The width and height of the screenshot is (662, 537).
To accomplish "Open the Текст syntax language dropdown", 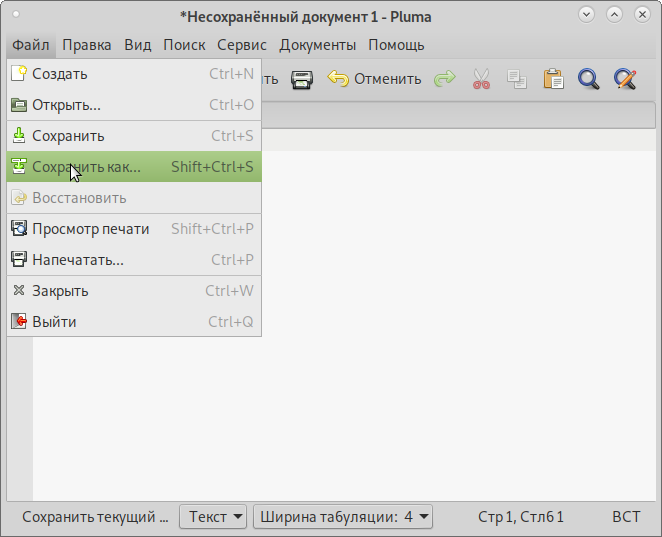I will pos(213,517).
